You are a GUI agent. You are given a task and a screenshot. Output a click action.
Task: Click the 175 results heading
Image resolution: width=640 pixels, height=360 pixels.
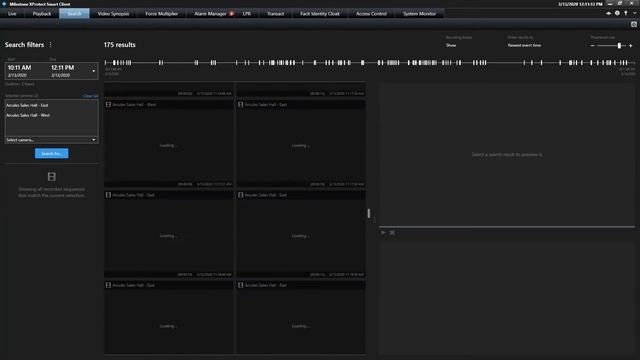(x=120, y=45)
